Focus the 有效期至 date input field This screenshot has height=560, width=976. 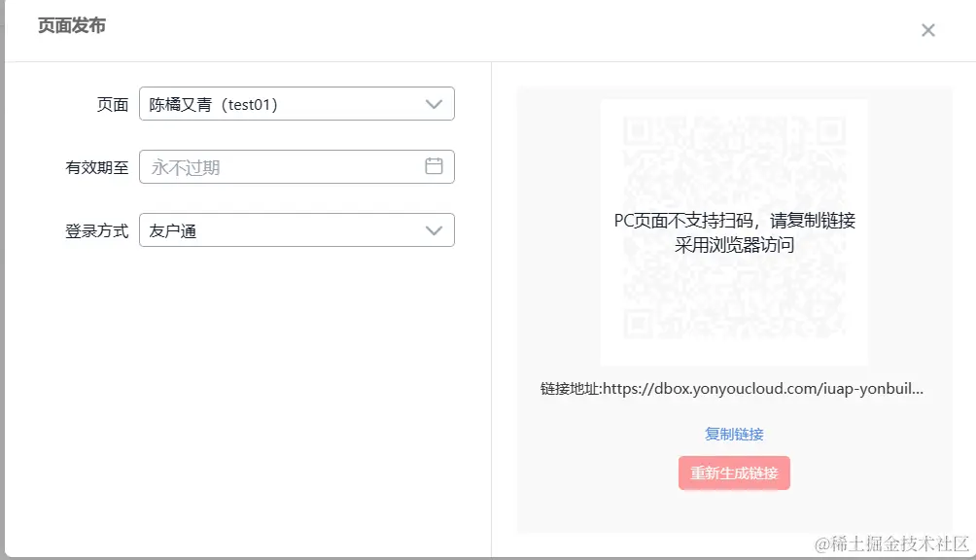point(296,167)
